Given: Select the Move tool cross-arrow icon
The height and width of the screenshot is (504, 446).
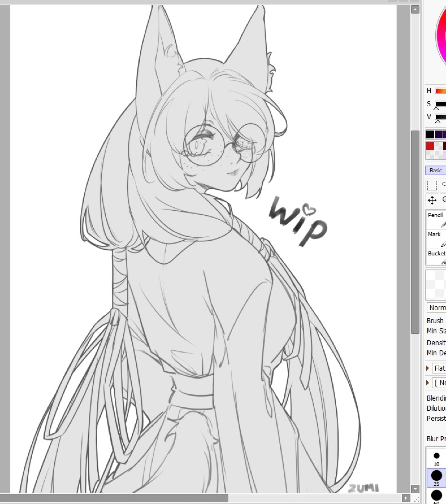Looking at the screenshot, I should [x=432, y=200].
